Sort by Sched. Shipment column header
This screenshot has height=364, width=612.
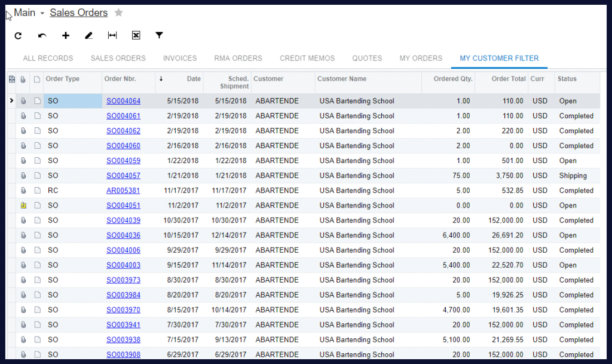tap(234, 82)
